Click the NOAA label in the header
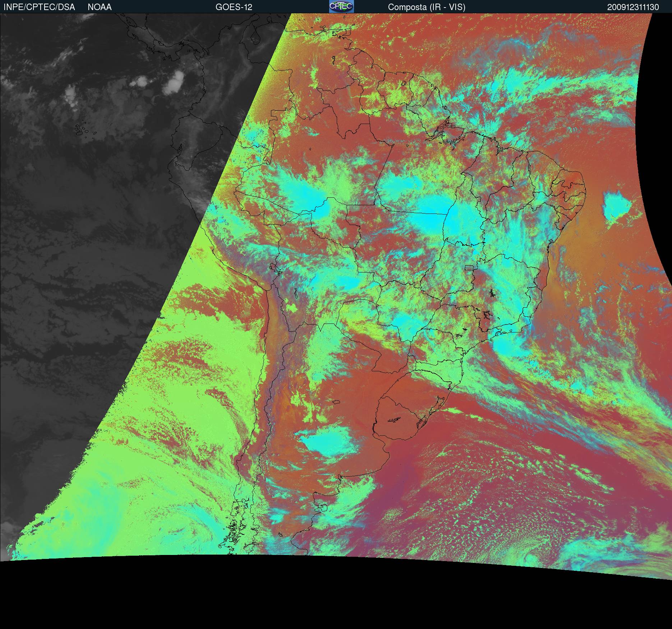This screenshot has width=672, height=629. point(100,7)
